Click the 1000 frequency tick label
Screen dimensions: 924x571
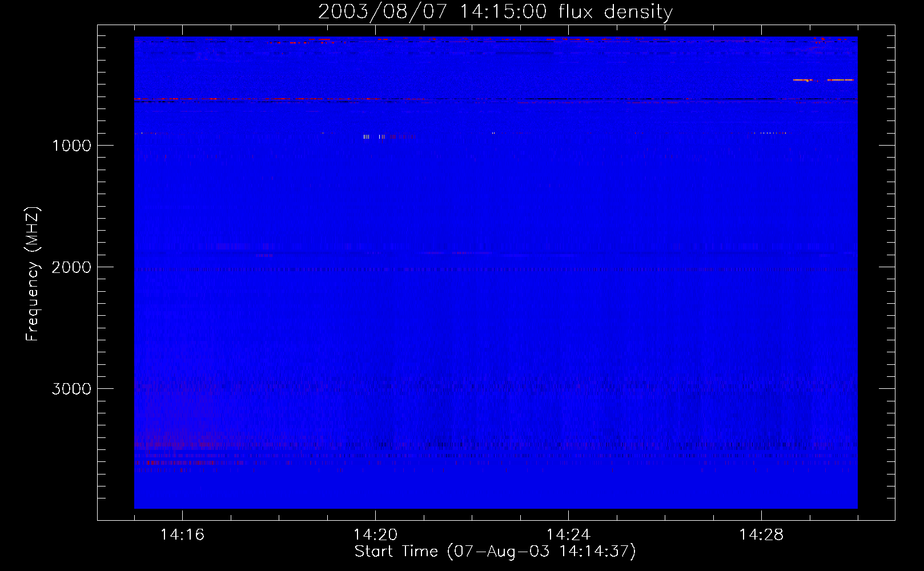[x=71, y=146]
